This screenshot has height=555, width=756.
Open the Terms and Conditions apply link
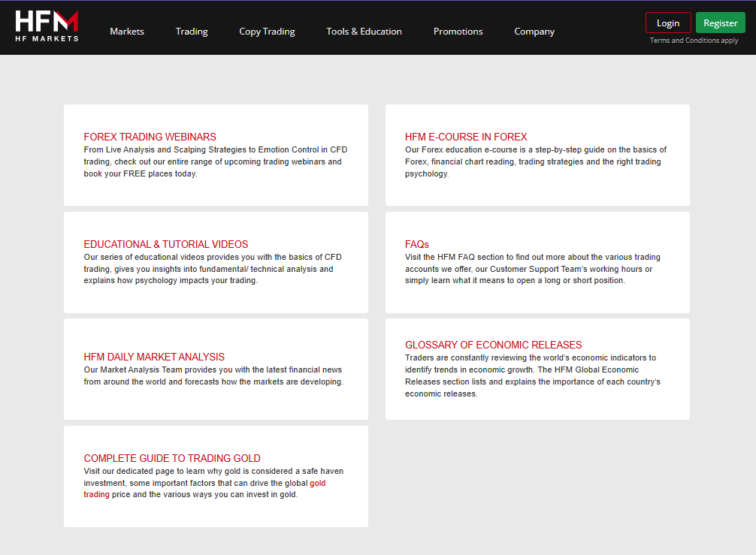tap(694, 41)
